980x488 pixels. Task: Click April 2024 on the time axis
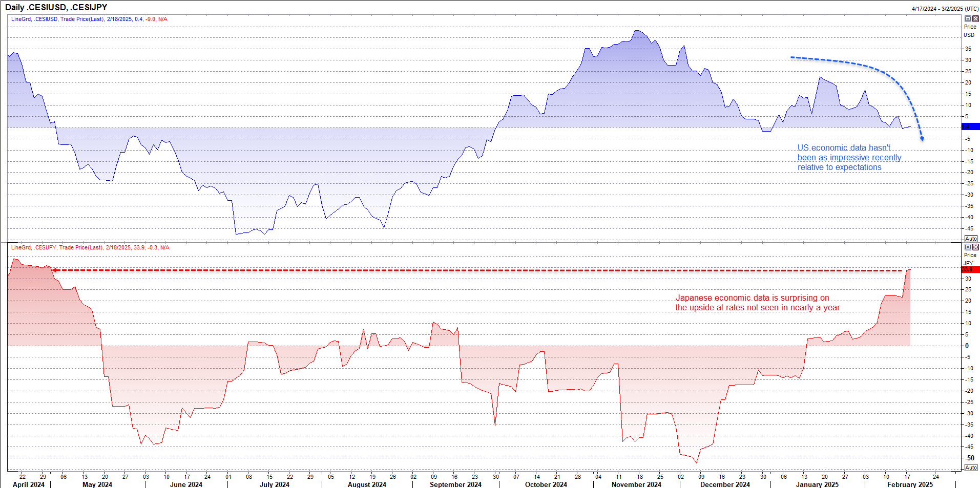(x=29, y=484)
